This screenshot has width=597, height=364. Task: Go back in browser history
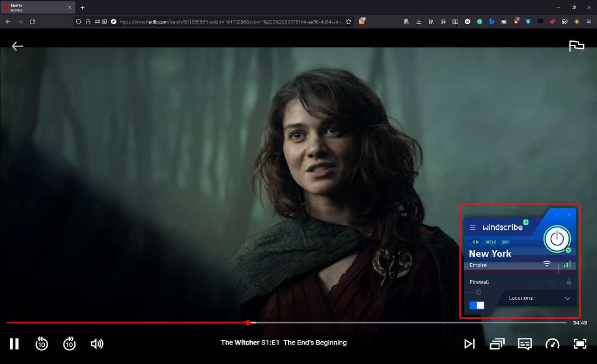(x=8, y=21)
